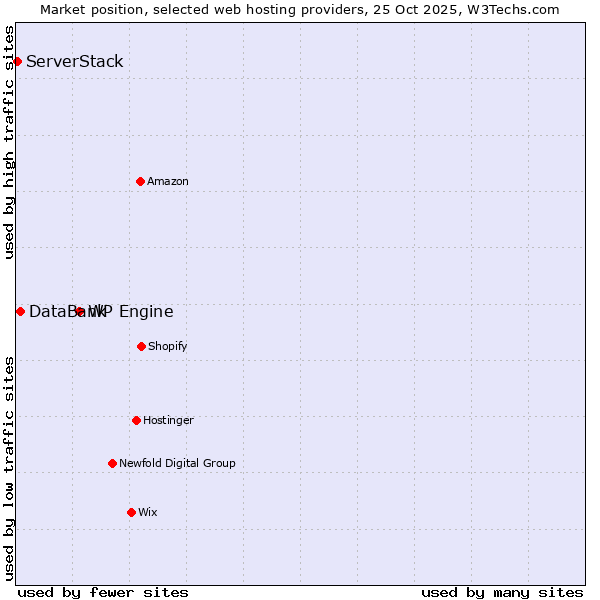
Task: Click the Shopify red data point
Action: 141,346
